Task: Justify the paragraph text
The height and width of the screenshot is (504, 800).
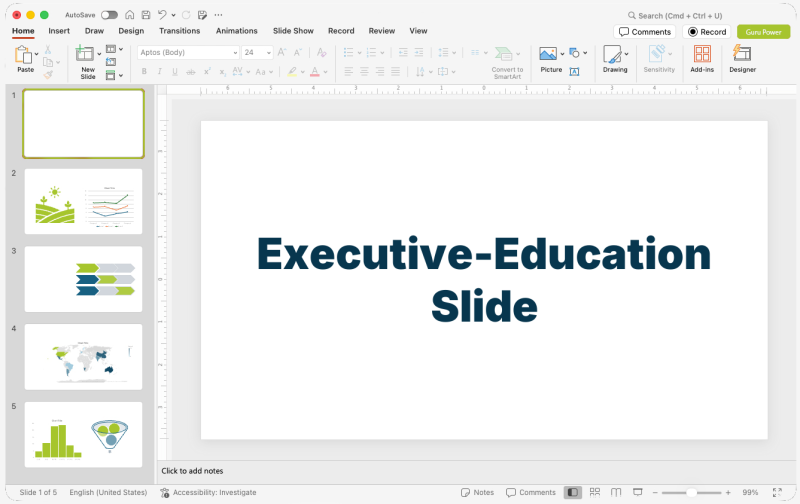Action: [395, 72]
